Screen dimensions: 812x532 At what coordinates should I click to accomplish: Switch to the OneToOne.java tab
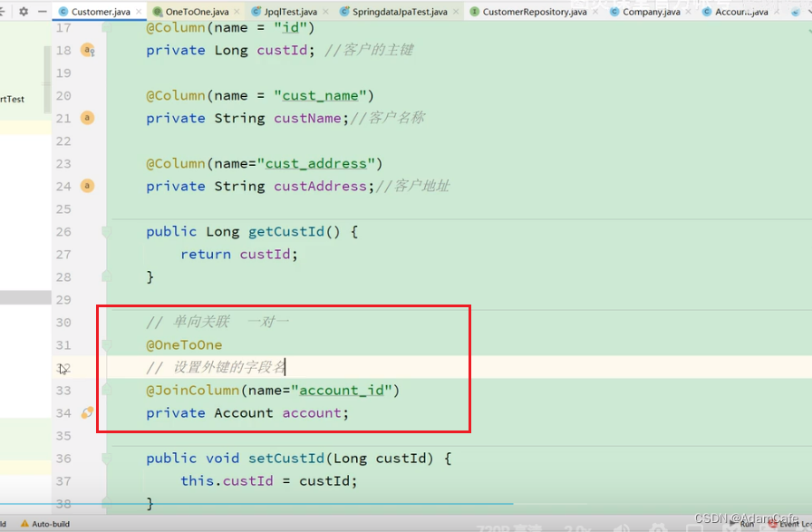point(197,12)
